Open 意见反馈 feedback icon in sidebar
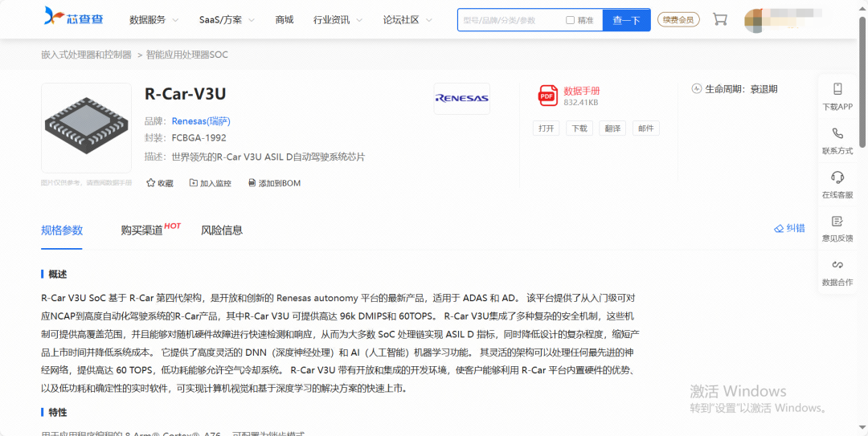 (x=837, y=222)
